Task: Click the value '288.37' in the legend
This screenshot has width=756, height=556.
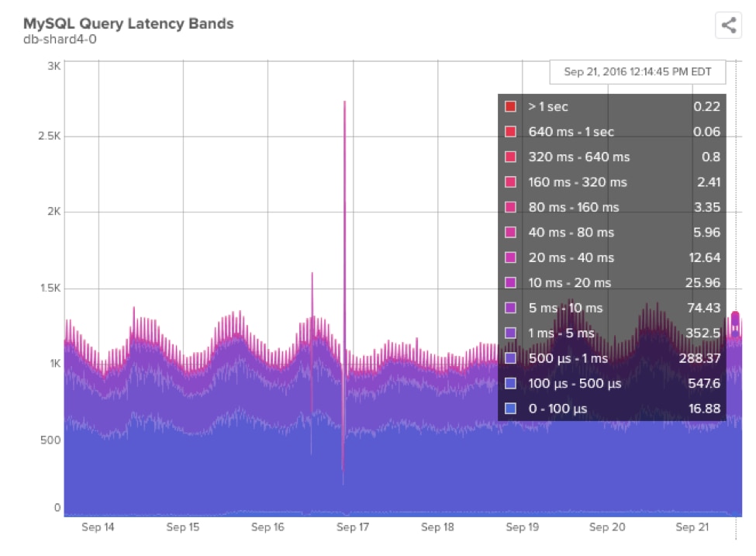Action: (699, 357)
